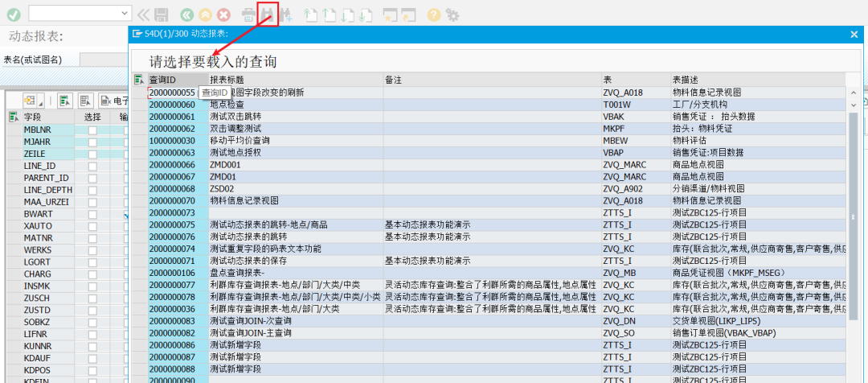
Task: Tick the 选择 checkbox for ZEILE
Action: click(92, 154)
